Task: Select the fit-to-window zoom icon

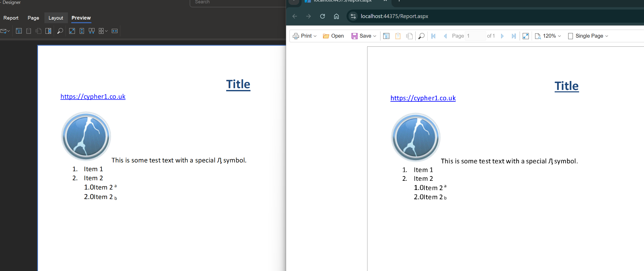Action: point(72,31)
